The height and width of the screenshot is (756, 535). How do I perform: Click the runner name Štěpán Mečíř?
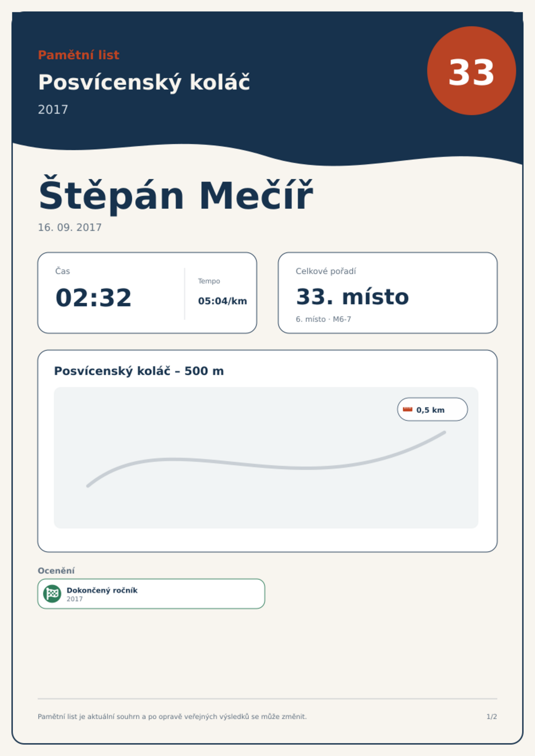pyautogui.click(x=176, y=196)
